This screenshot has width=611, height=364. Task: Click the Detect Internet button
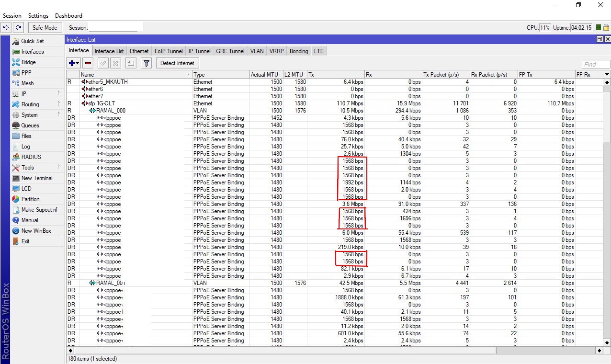(x=177, y=63)
